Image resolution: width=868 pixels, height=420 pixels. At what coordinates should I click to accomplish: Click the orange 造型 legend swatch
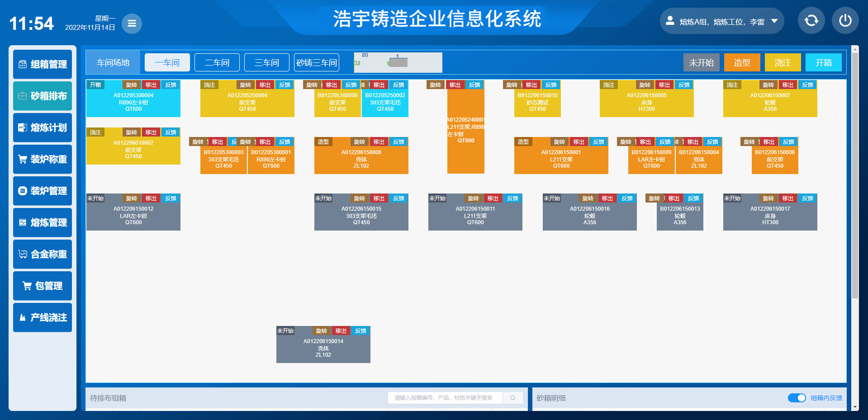point(742,62)
